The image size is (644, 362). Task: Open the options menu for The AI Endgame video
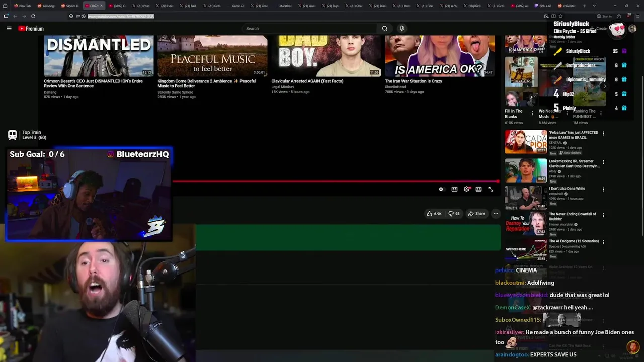pos(603,242)
